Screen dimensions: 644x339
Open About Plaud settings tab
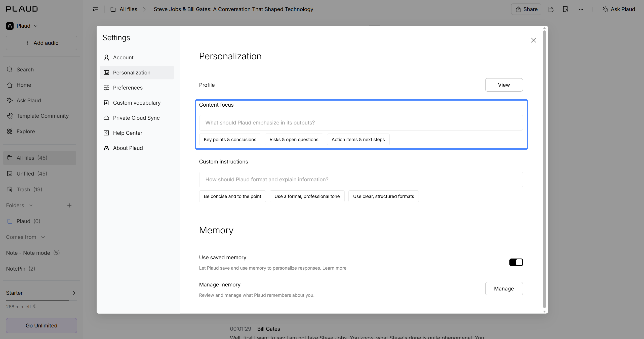tap(137, 148)
